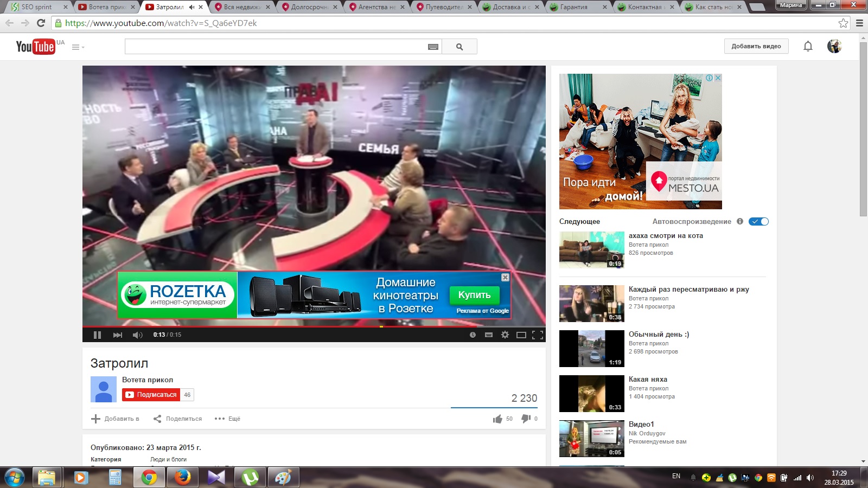Open the notifications bell
Viewport: 868px width, 488px height.
tap(808, 47)
